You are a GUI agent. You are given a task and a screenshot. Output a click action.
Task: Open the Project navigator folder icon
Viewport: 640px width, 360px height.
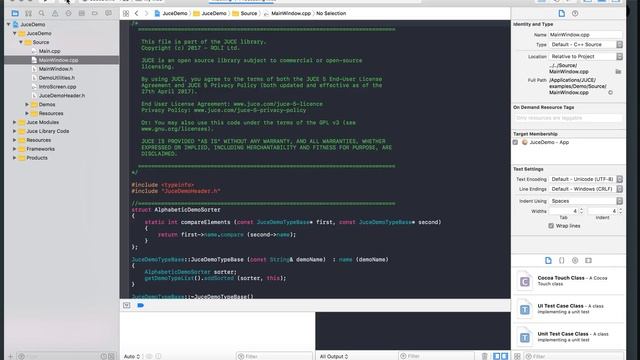pyautogui.click(x=15, y=13)
